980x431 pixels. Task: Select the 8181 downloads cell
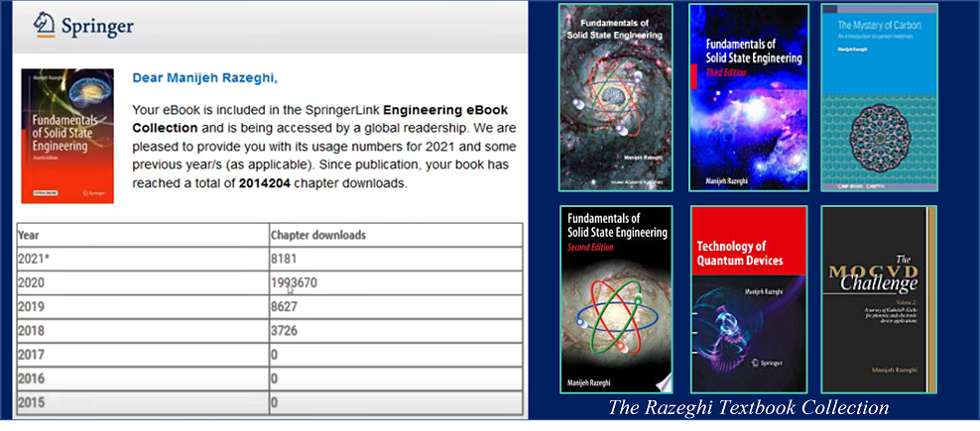pyautogui.click(x=396, y=260)
